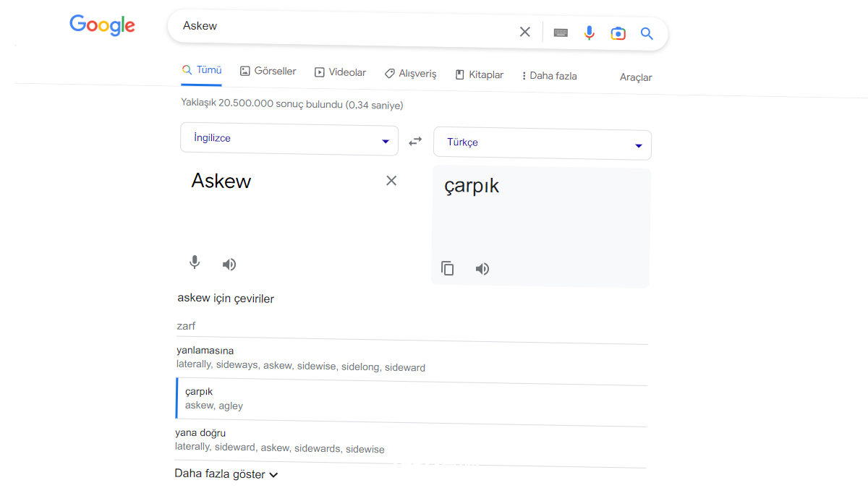The image size is (868, 488).
Task: Listen to the Turkish translation
Action: 482,269
